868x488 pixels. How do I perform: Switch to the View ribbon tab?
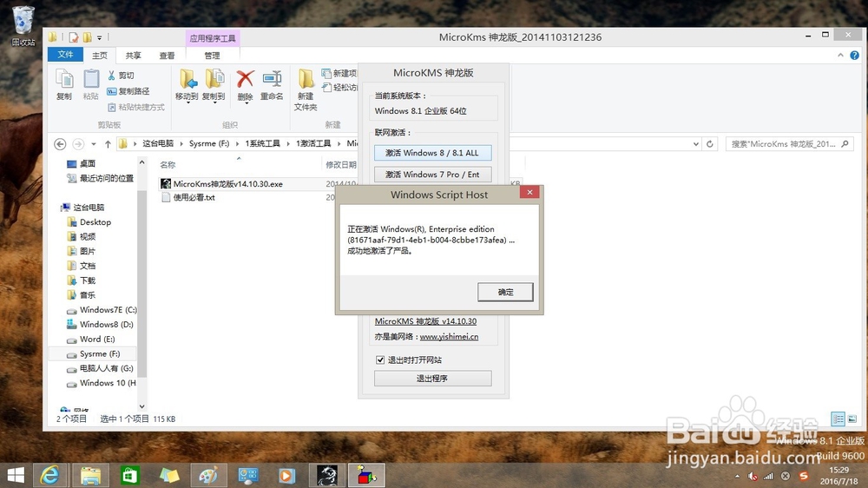(x=167, y=56)
